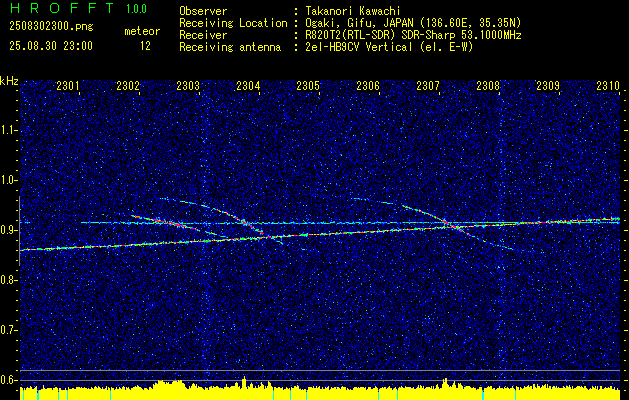Click the kHz axis unit label

tap(9, 81)
